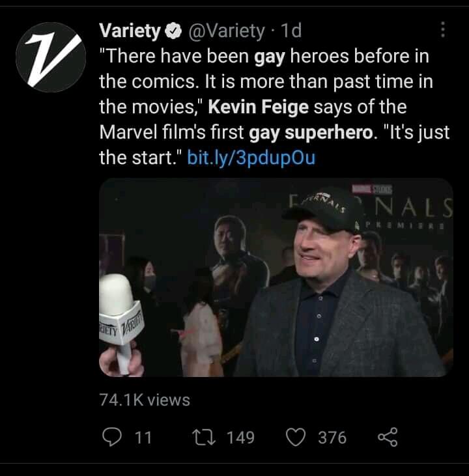Open Variety's profile picture avatar

click(50, 56)
